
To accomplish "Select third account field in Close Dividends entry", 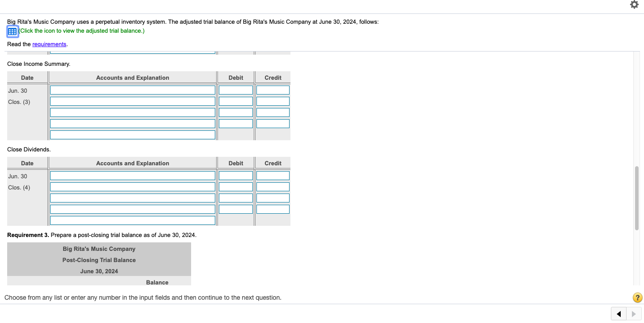I will click(x=132, y=198).
